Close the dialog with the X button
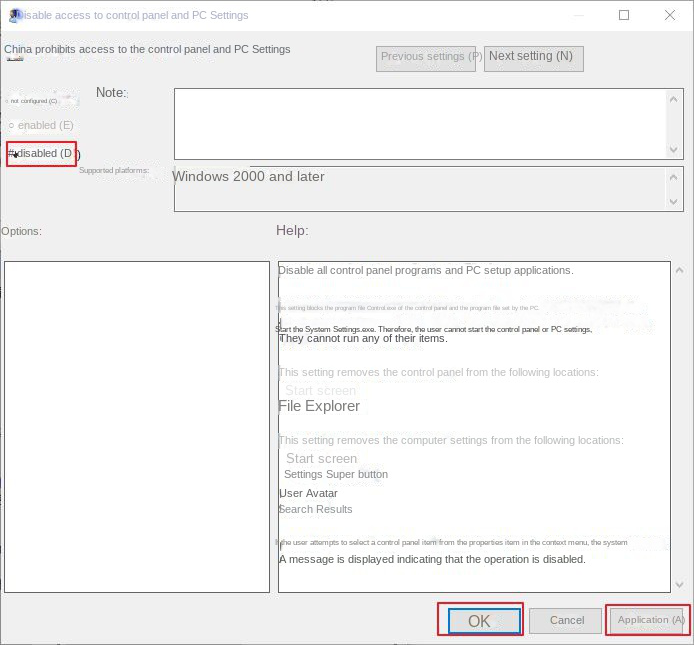 tap(670, 15)
